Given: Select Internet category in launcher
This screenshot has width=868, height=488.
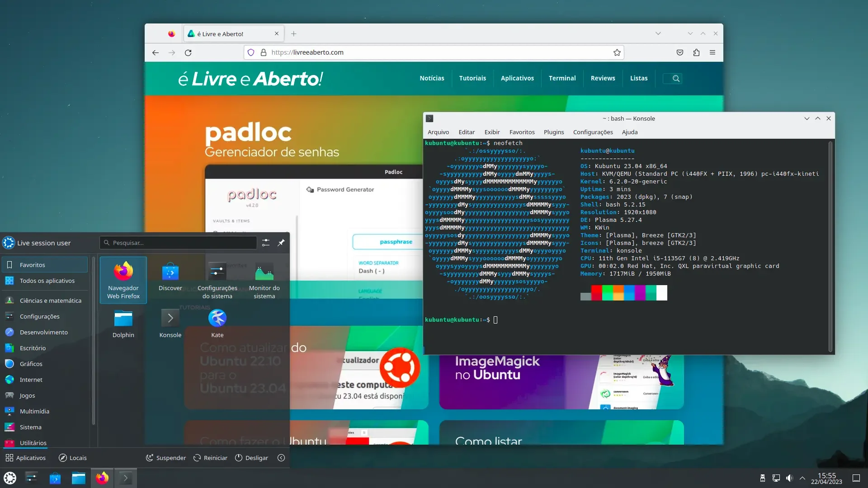Looking at the screenshot, I should [45, 380].
